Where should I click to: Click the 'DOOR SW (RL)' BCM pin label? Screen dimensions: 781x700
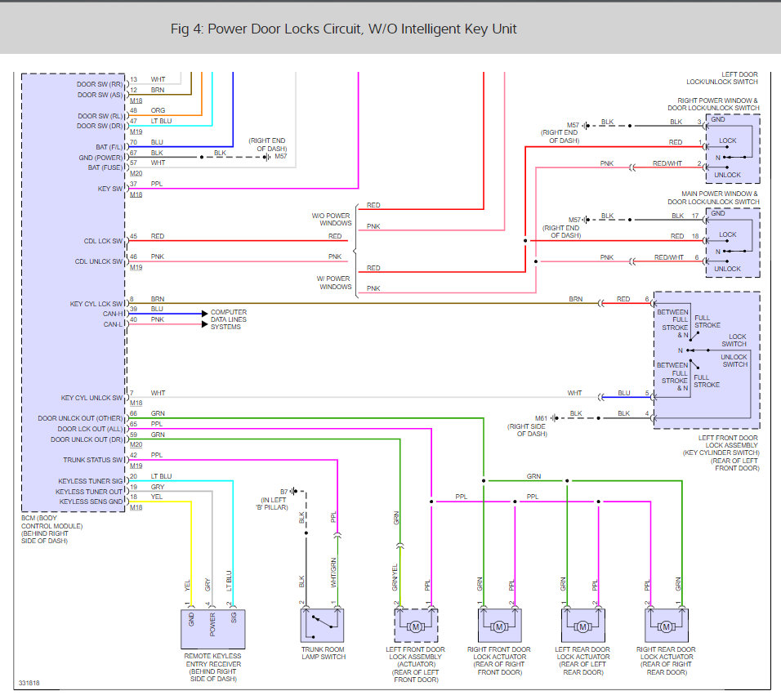tap(100, 116)
